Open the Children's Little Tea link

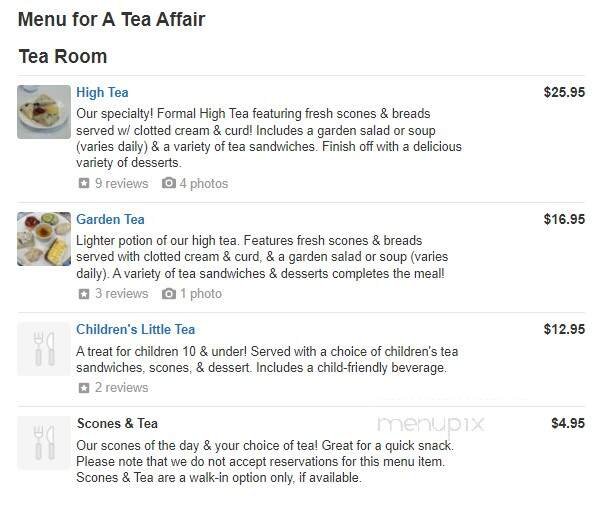(x=135, y=329)
